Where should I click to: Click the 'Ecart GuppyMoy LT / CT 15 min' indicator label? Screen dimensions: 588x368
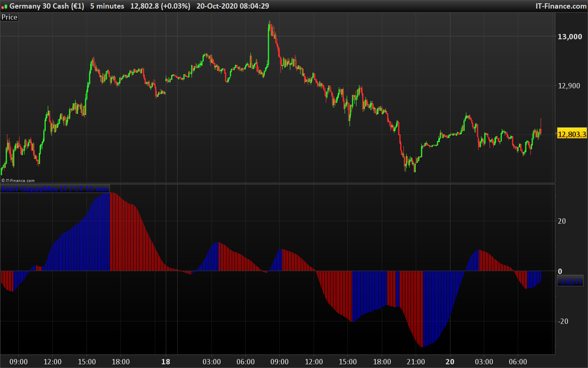(55, 189)
